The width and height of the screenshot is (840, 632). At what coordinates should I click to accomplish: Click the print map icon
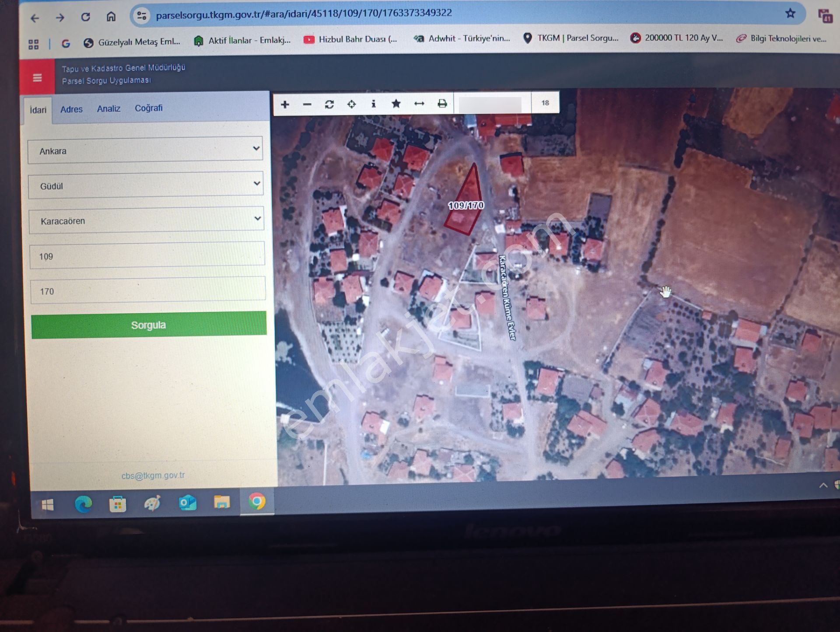tap(442, 104)
